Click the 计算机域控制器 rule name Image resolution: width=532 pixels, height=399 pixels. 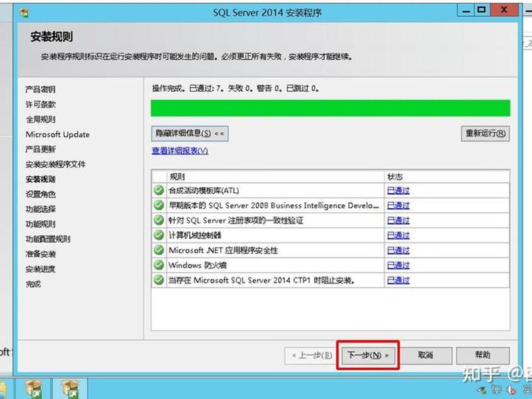coord(195,235)
